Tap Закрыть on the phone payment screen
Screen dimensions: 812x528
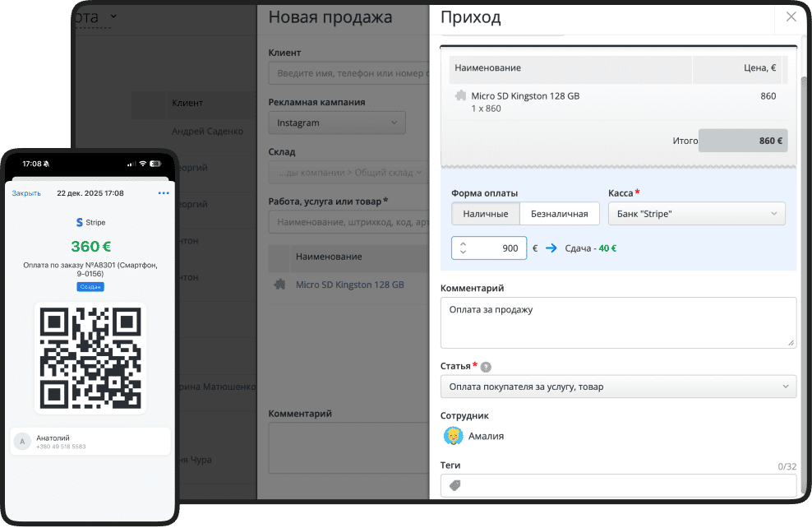pos(25,192)
